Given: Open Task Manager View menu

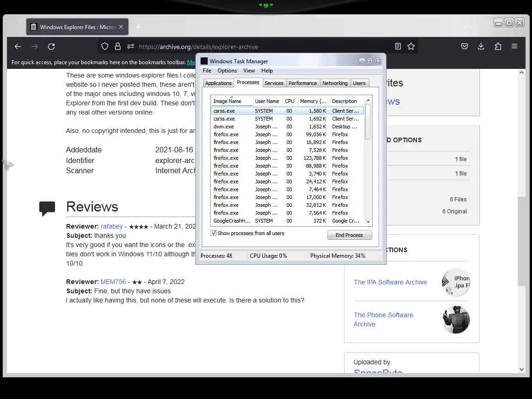Looking at the screenshot, I should (x=249, y=71).
